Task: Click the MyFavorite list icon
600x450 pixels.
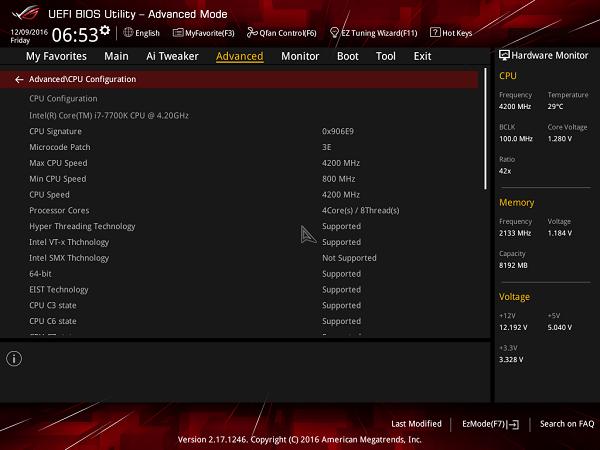Action: click(178, 33)
